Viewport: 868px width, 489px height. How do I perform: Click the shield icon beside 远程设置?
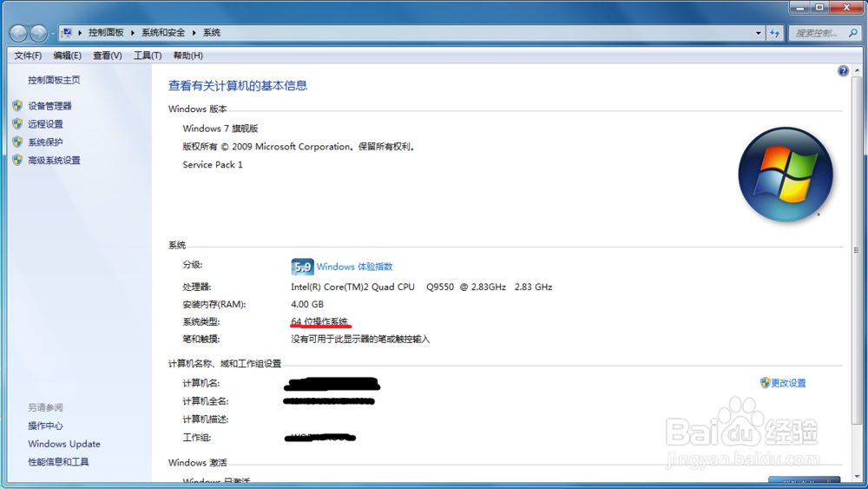[x=17, y=123]
